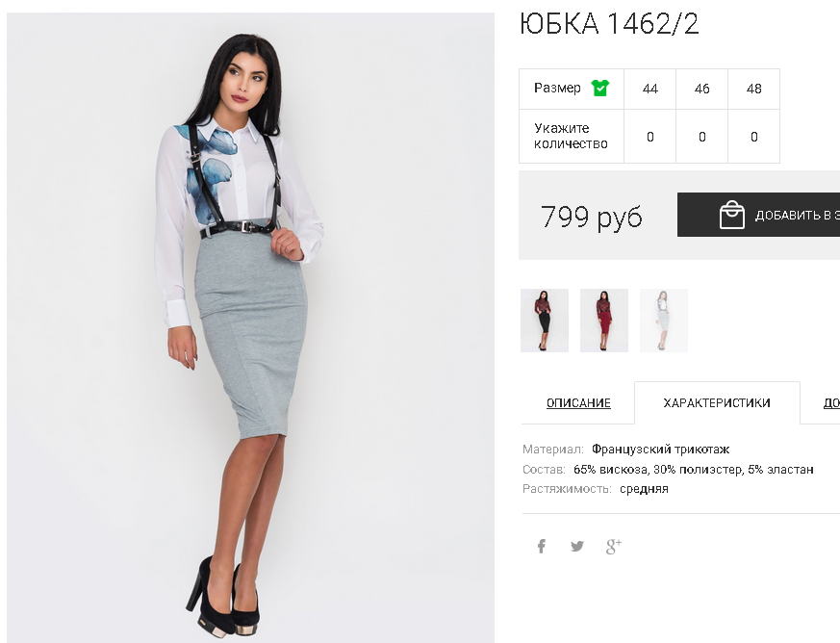This screenshot has width=840, height=643.
Task: Select size 48 column header
Action: point(753,89)
